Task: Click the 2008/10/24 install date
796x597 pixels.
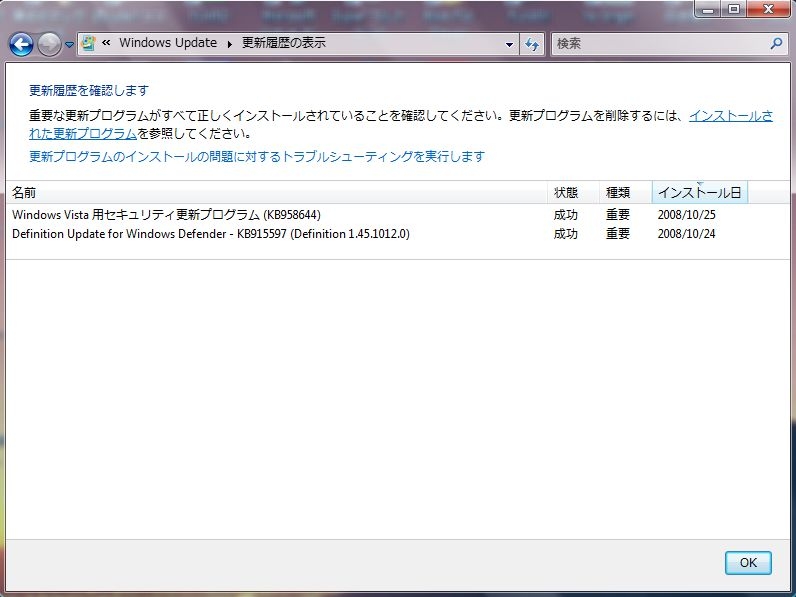Action: pyautogui.click(x=686, y=234)
